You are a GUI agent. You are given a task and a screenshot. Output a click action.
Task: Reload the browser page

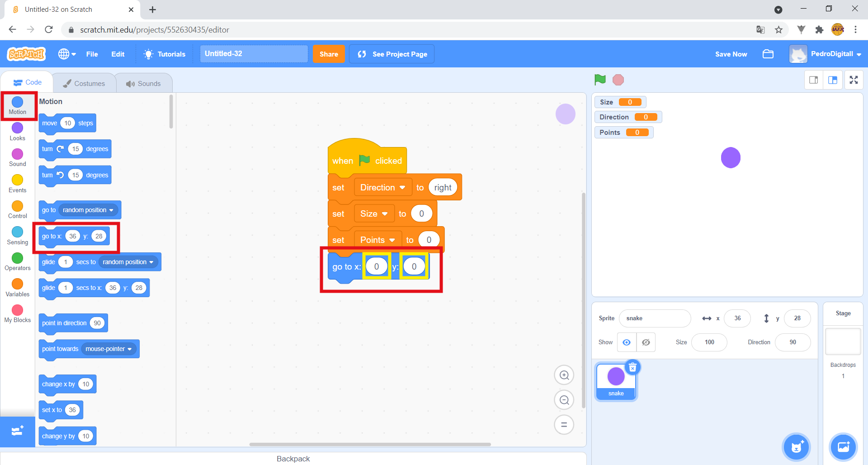(49, 30)
